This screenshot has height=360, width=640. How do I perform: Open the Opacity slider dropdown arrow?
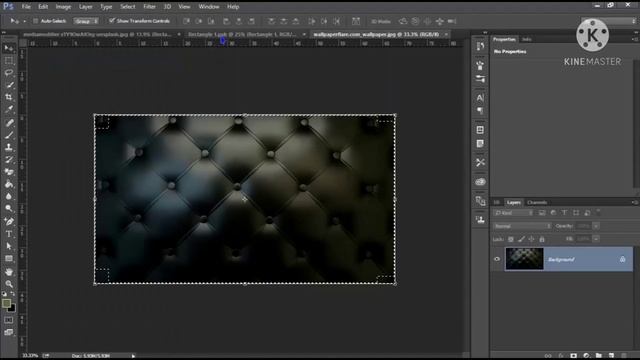click(x=596, y=226)
